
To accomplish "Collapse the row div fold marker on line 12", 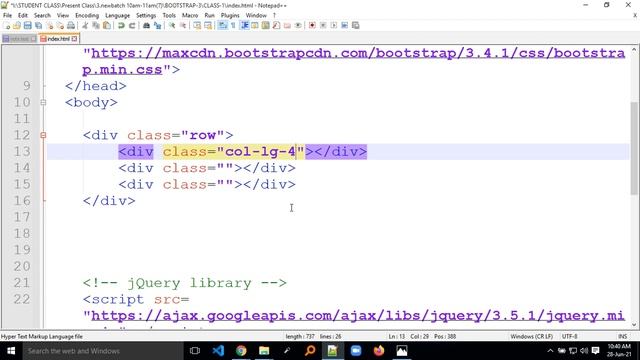I will (43, 135).
